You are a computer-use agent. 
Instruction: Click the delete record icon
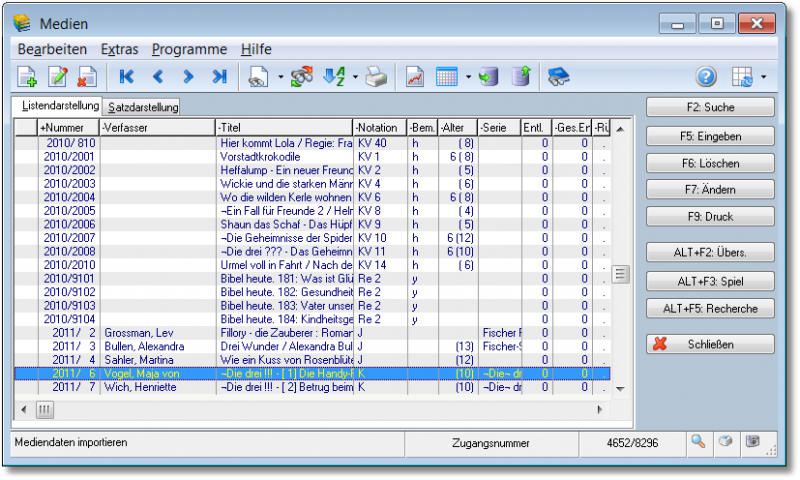(x=86, y=77)
